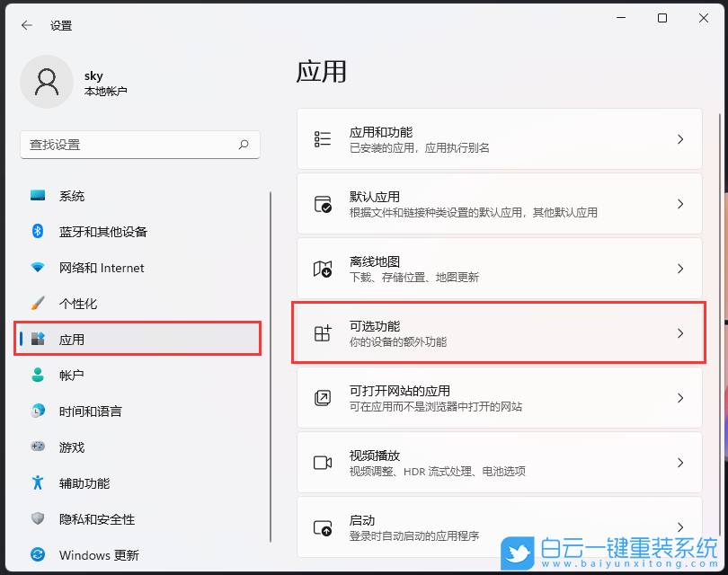Click the Accessibility figure icon
728x575 pixels.
pos(36,483)
